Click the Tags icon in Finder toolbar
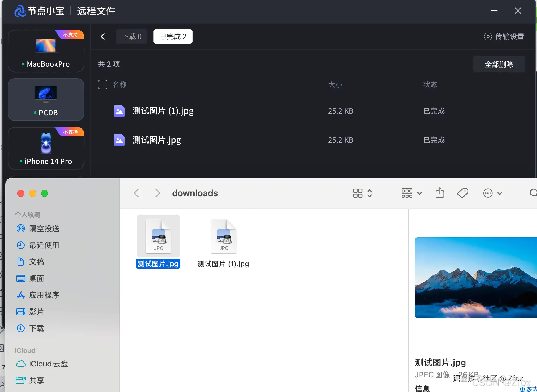This screenshot has height=392, width=537. click(x=463, y=193)
